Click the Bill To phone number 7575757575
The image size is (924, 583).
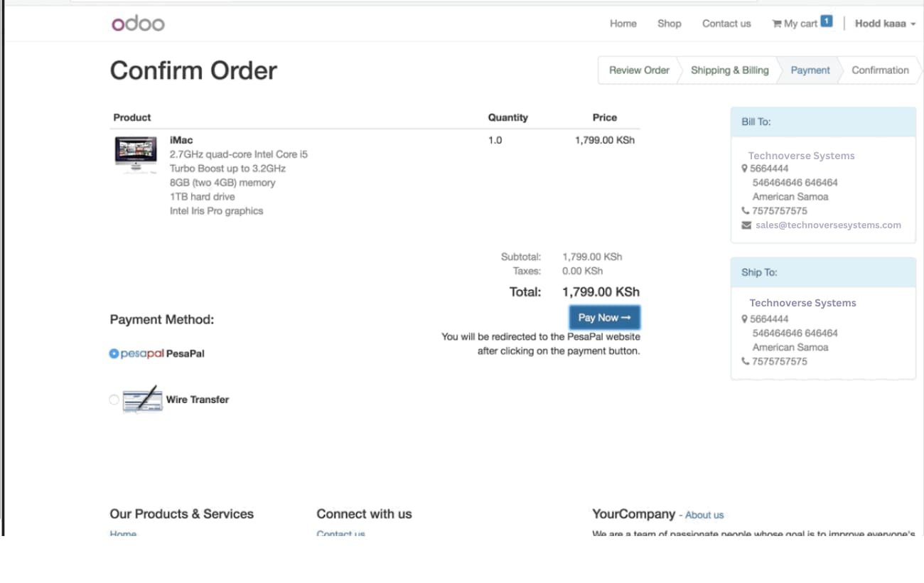point(780,210)
